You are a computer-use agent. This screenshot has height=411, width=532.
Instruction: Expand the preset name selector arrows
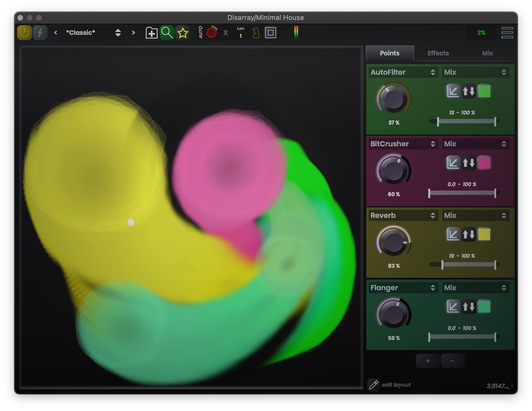tap(118, 32)
